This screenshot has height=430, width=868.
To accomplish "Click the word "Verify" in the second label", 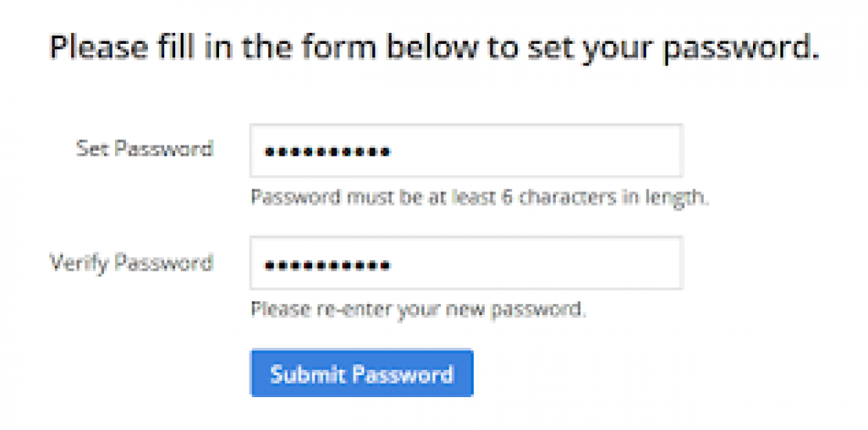I will 80,261.
